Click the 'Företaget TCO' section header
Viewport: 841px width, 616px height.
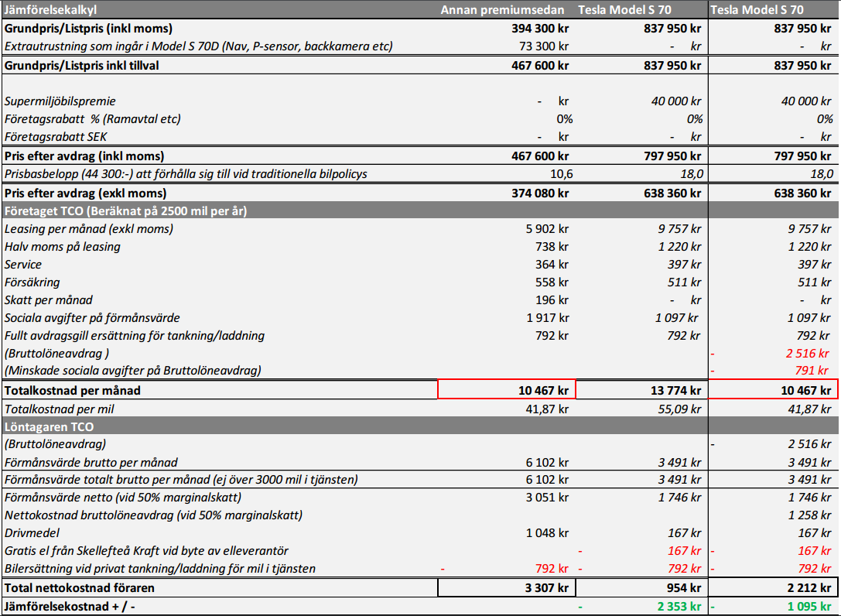coord(125,210)
